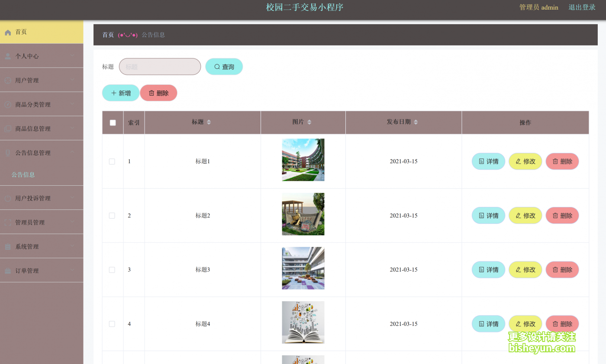Open 系统管理 menu label
Screen dimensions: 606x364
(x=27, y=247)
